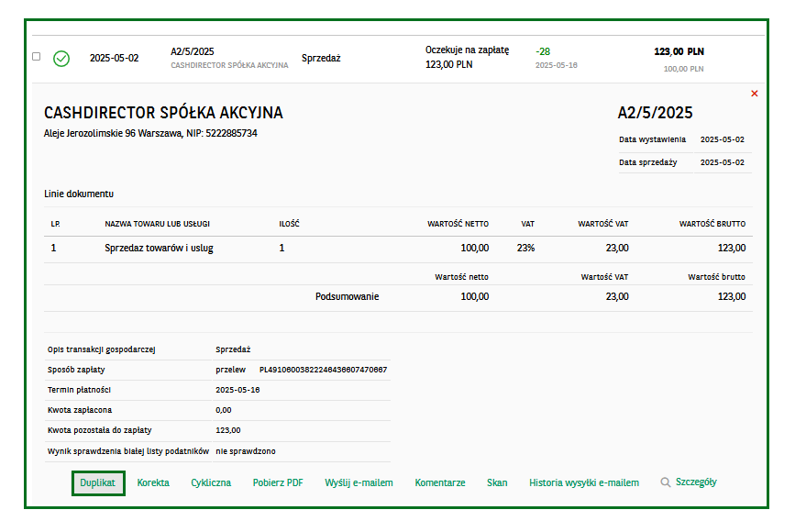Viewport: 795px width, 532px height.
Task: Close the invoice details panel with red X
Action: coord(755,94)
